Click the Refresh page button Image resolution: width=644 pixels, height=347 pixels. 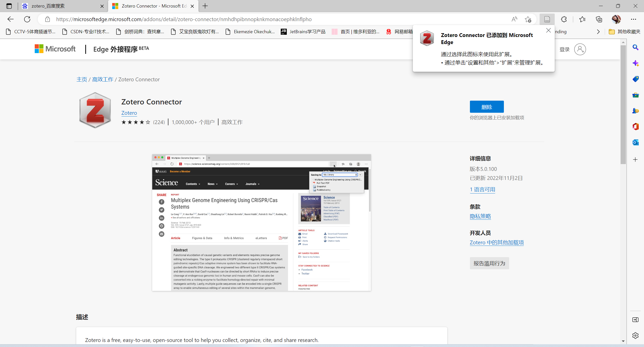coord(27,19)
